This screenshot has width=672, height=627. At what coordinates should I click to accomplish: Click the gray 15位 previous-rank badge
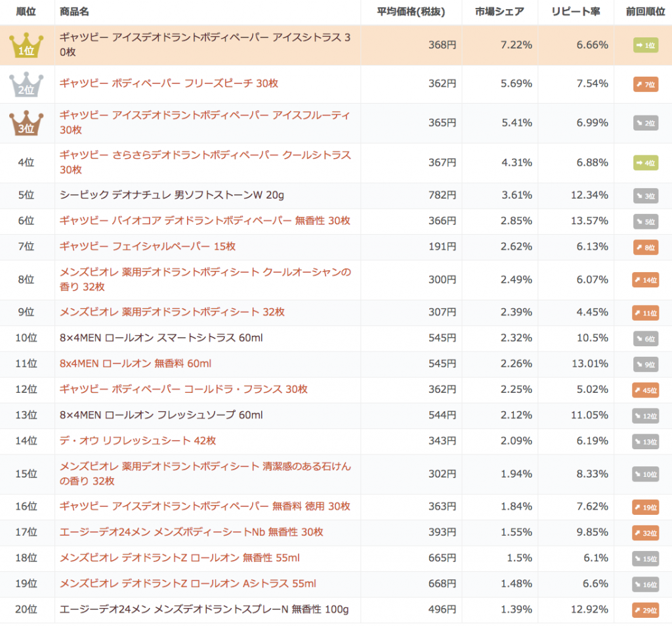coord(646,559)
